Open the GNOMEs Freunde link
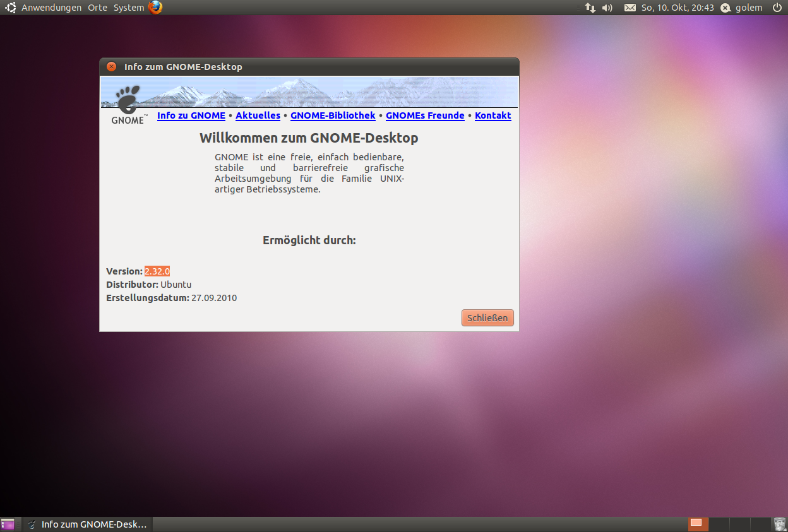This screenshot has height=532, width=788. tap(425, 115)
